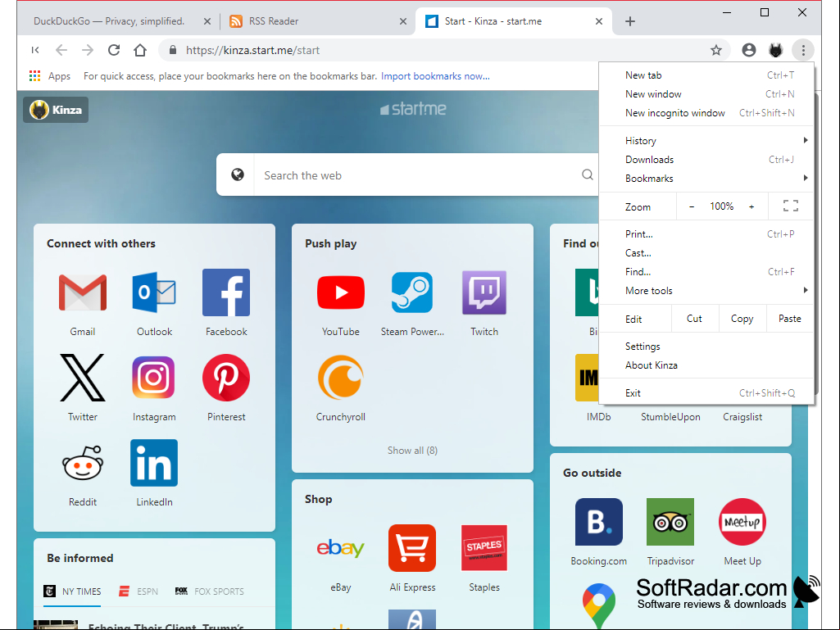Screen dimensions: 840x630
Task: Click the three-dot browser menu button
Action: point(803,50)
